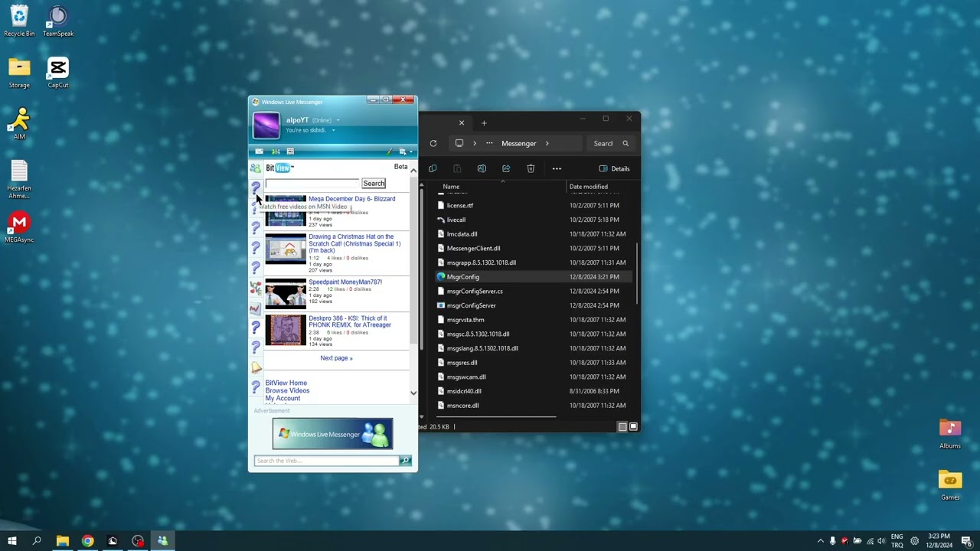Click the taskbar search magnifier

[x=37, y=541]
